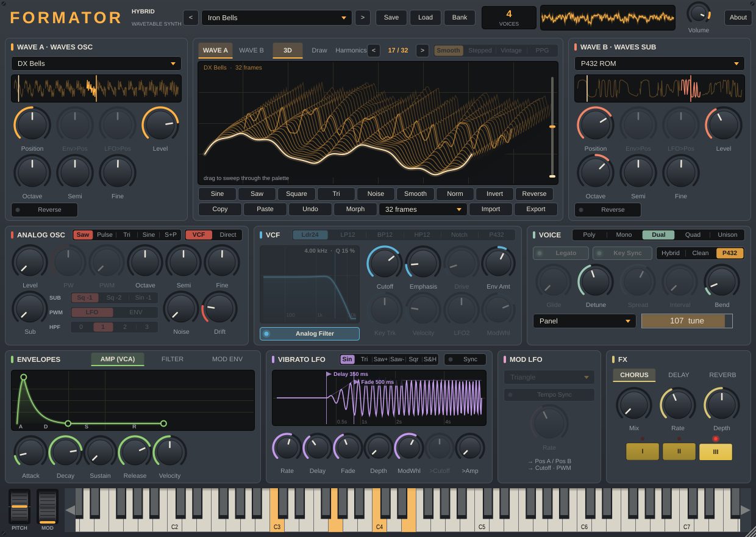This screenshot has width=756, height=537.
Task: Play the C3 key on the keyboard
Action: point(277,510)
